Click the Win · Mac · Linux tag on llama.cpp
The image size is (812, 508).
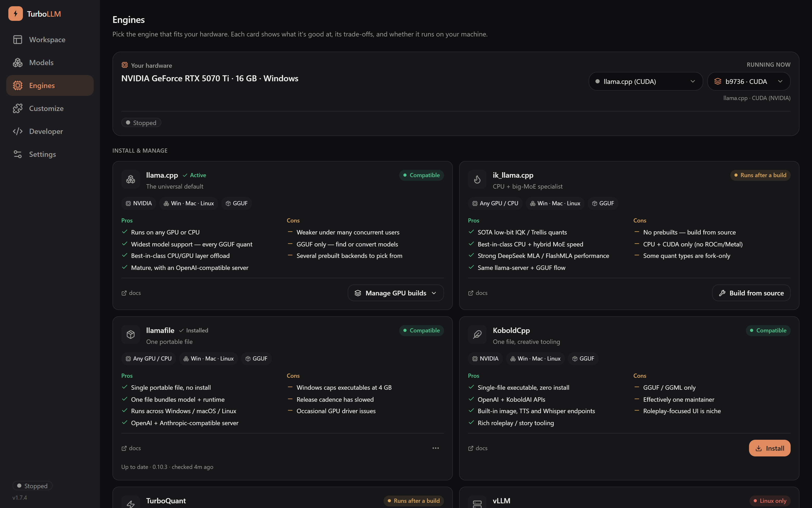click(189, 203)
